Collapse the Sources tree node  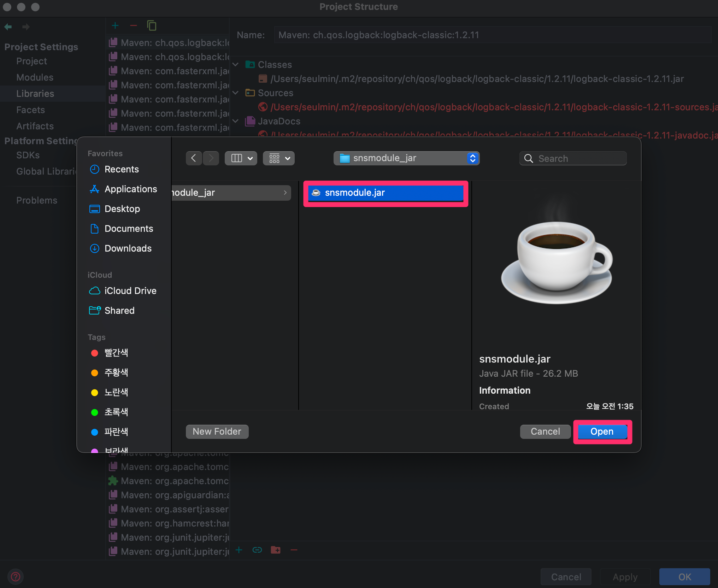(x=236, y=93)
